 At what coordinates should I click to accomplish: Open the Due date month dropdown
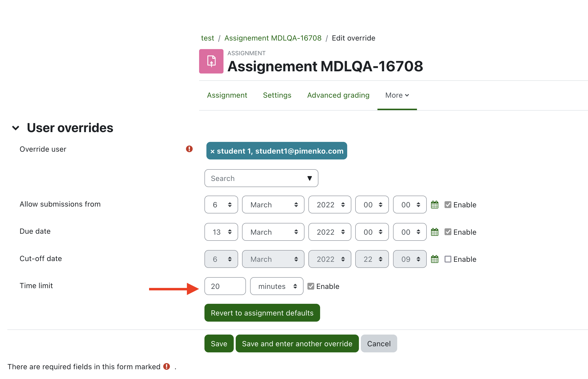coord(273,232)
